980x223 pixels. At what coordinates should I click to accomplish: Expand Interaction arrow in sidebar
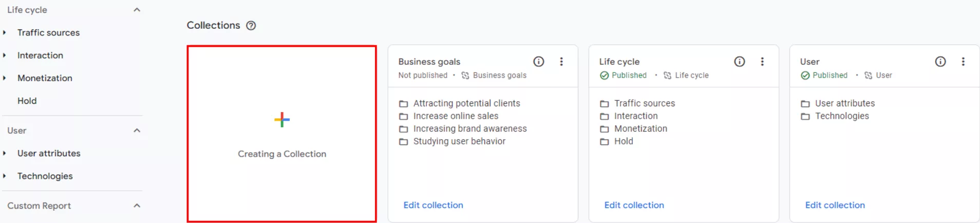5,55
